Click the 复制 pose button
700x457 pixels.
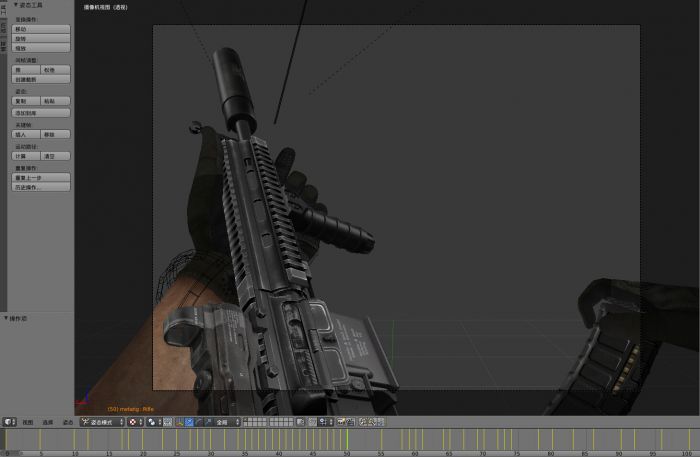click(x=26, y=101)
